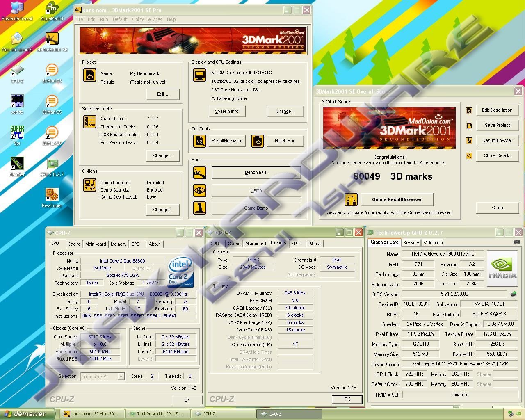Image resolution: width=525 pixels, height=420 pixels.
Task: Launch setfsb desktop shortcut
Action: pos(17,105)
